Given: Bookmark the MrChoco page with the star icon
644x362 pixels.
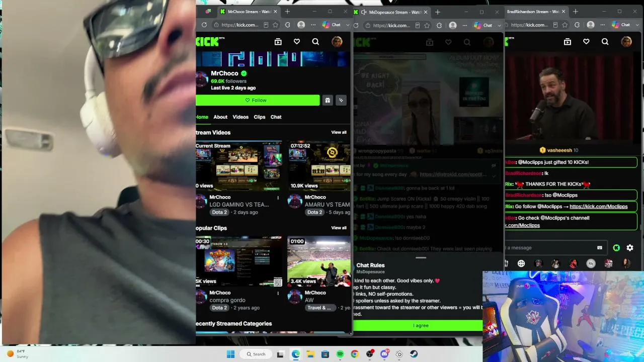Looking at the screenshot, I should pyautogui.click(x=276, y=25).
